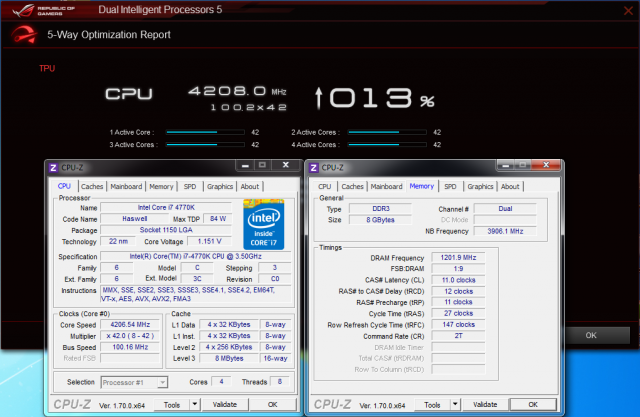Click the 1 Active Core ratio bar

[x=205, y=132]
